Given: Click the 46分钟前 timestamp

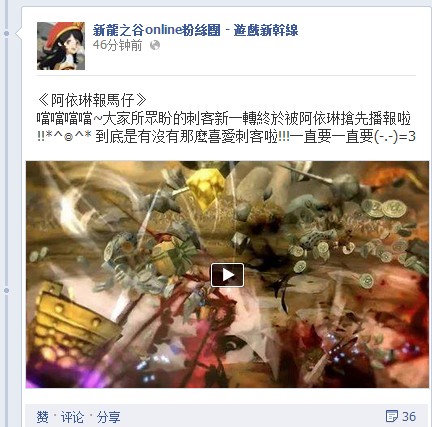Looking at the screenshot, I should (117, 45).
